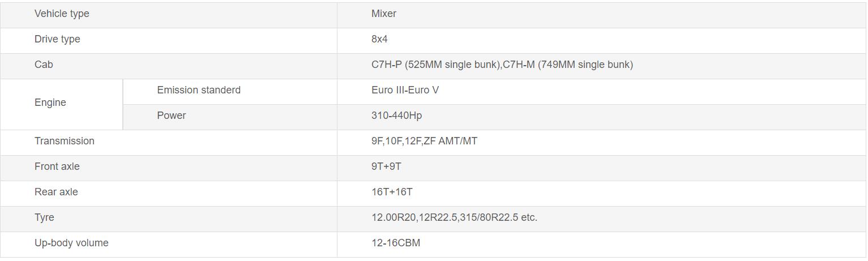The height and width of the screenshot is (261, 868).
Task: Select the Emission standerd label
Action: click(199, 90)
